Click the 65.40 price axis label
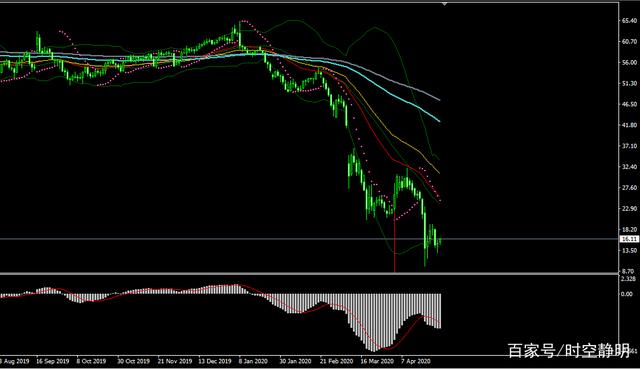This screenshot has width=640, height=369. [630, 20]
